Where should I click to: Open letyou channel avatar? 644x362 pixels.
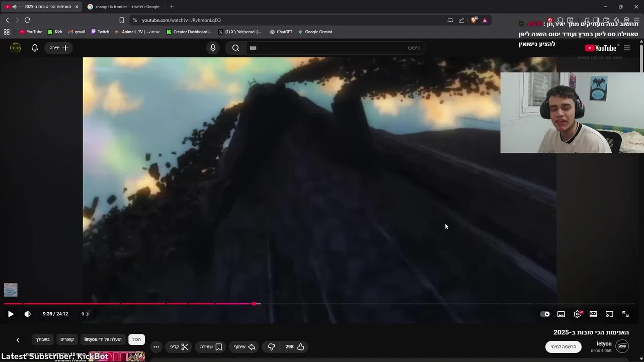point(622,346)
